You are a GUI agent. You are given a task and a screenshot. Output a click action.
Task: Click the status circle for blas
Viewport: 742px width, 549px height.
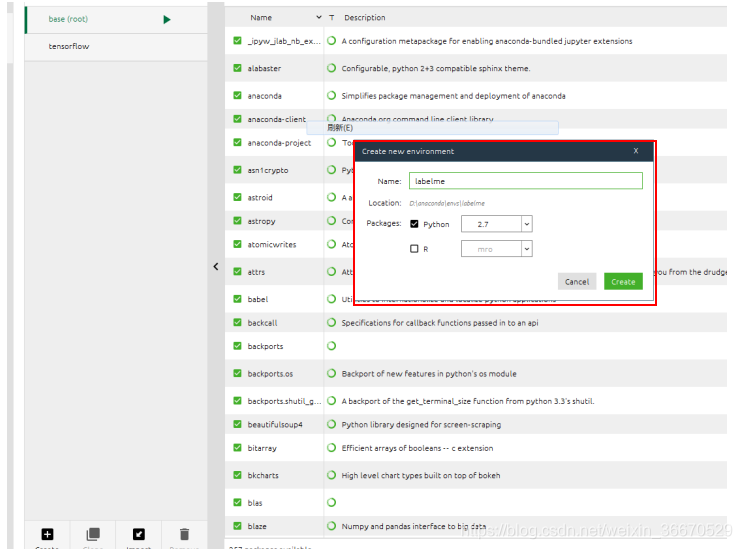pyautogui.click(x=332, y=503)
